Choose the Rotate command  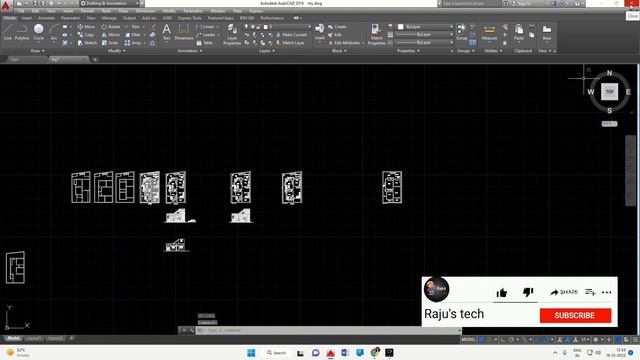pyautogui.click(x=111, y=27)
